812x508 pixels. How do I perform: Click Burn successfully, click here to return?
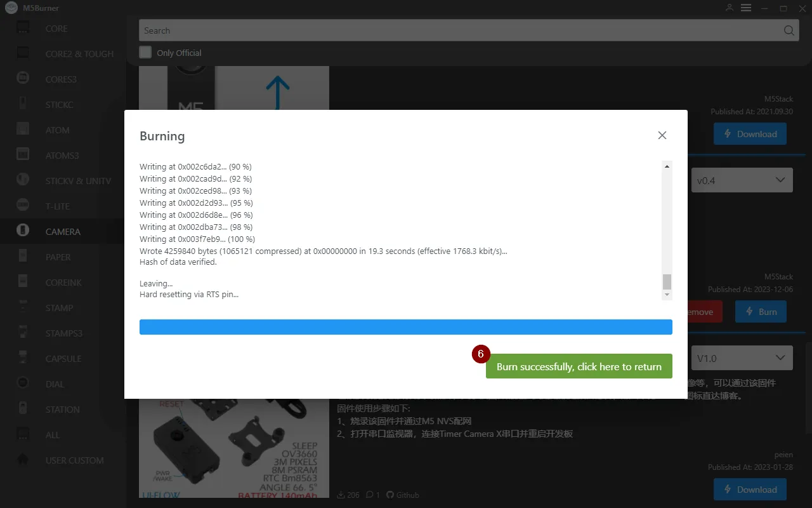click(x=579, y=366)
